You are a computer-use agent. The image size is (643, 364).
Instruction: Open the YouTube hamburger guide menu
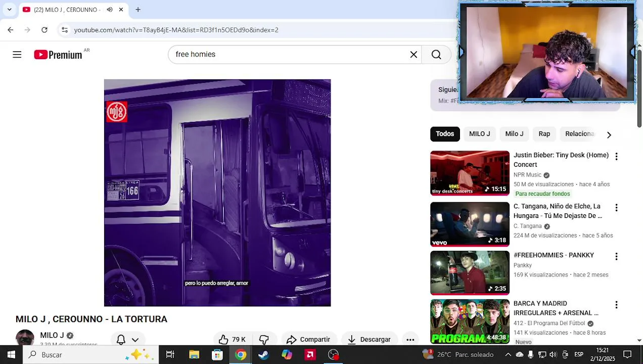(17, 55)
